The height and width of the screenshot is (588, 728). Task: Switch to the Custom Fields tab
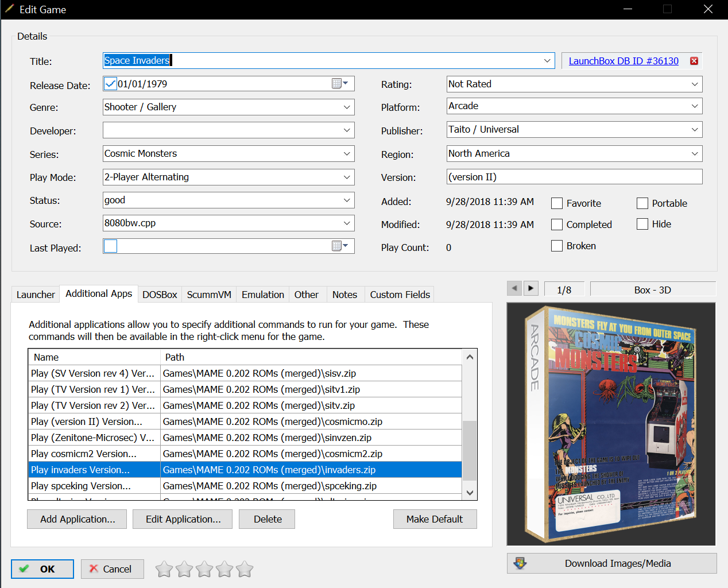tap(400, 295)
